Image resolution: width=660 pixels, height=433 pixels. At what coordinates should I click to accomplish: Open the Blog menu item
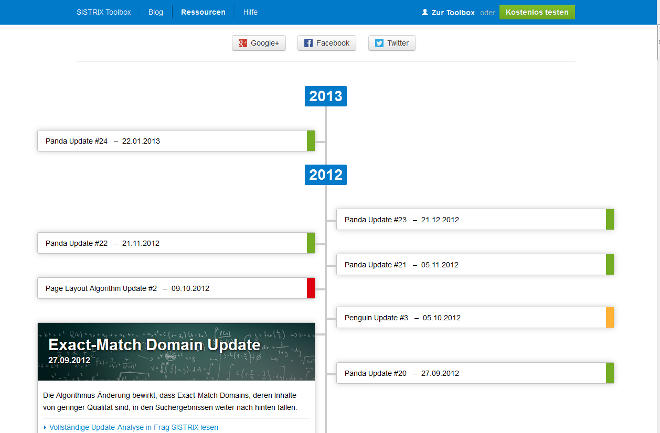pos(156,12)
